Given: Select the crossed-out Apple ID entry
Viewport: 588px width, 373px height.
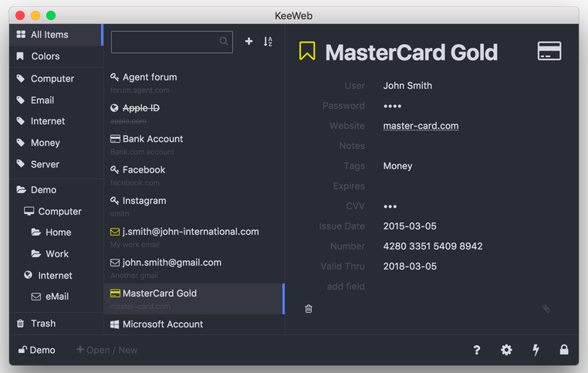Looking at the screenshot, I should click(x=194, y=114).
